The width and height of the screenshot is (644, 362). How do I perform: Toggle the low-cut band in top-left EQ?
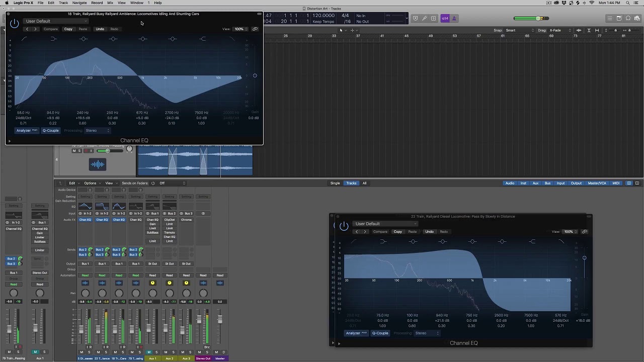click(x=24, y=39)
